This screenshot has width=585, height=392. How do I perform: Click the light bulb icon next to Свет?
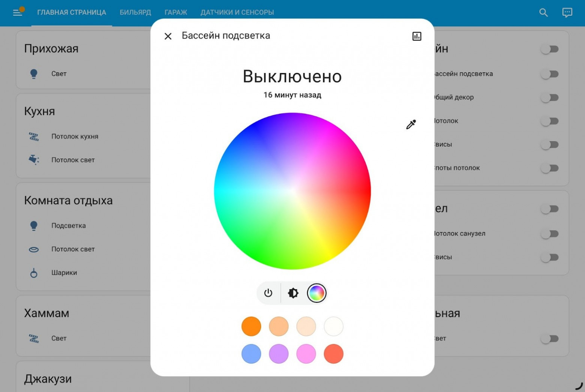[x=34, y=74]
